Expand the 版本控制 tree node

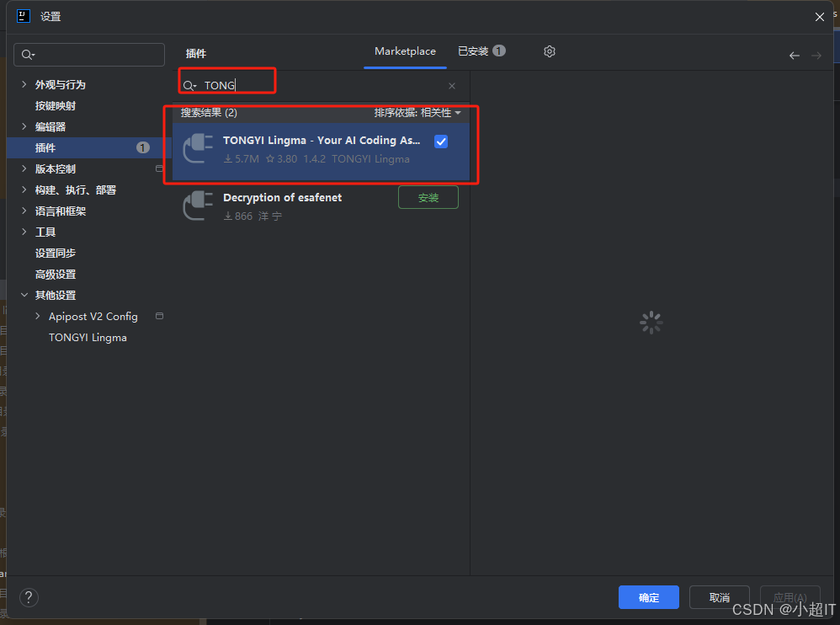[x=24, y=168]
